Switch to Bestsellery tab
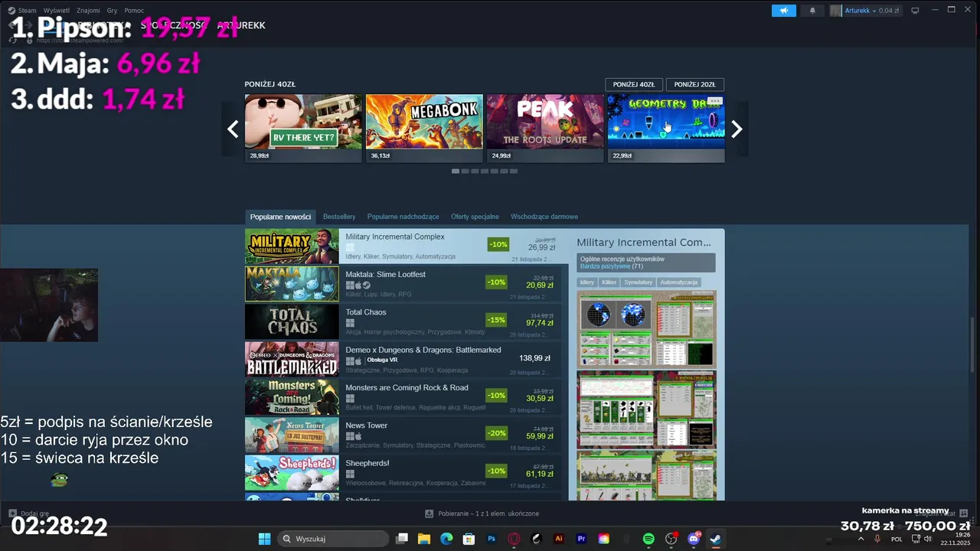Screen dimensions: 980x551 [x=339, y=217]
